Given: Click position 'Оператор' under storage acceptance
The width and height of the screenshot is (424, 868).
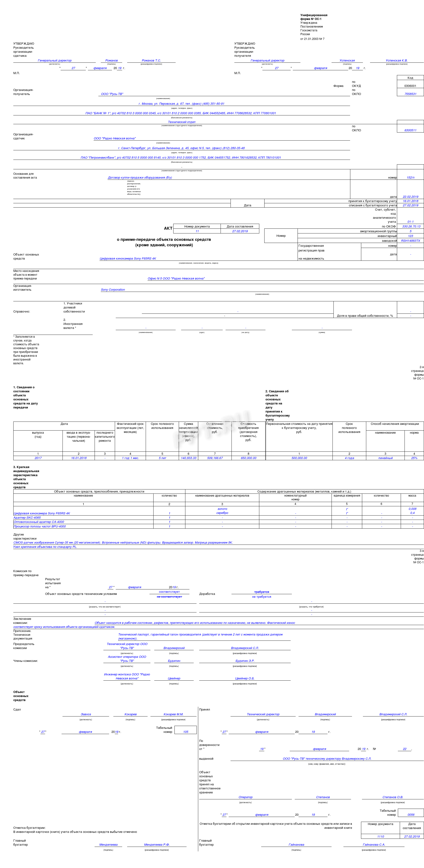Looking at the screenshot, I should 245,797.
